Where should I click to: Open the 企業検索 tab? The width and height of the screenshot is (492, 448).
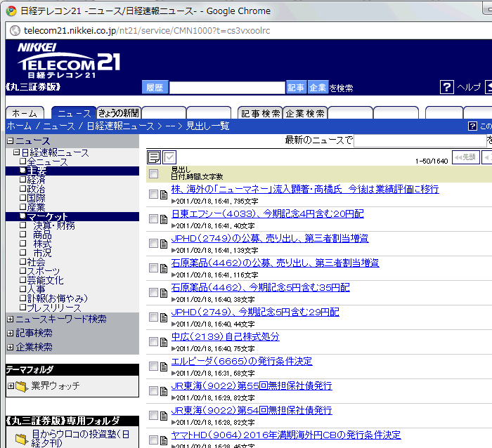point(305,113)
